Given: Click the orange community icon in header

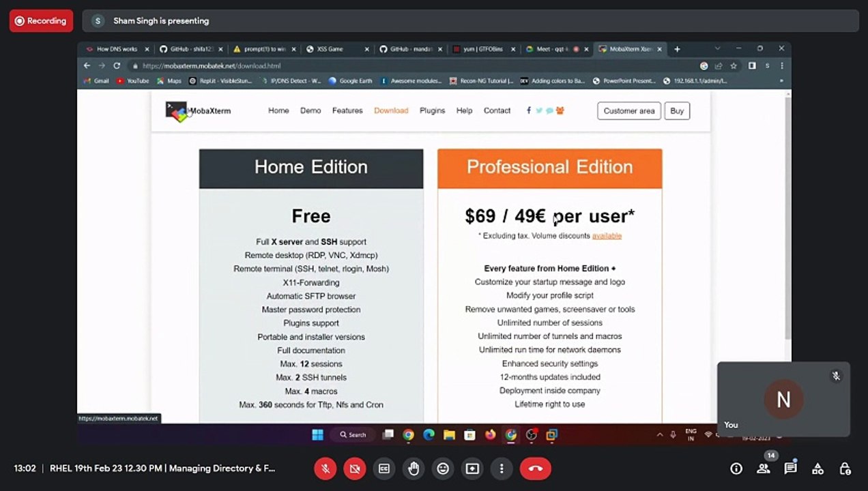Looking at the screenshot, I should [x=560, y=110].
